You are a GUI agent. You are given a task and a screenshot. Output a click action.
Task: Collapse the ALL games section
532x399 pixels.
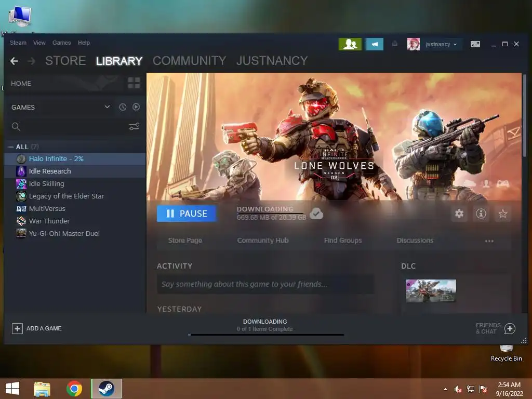click(11, 147)
